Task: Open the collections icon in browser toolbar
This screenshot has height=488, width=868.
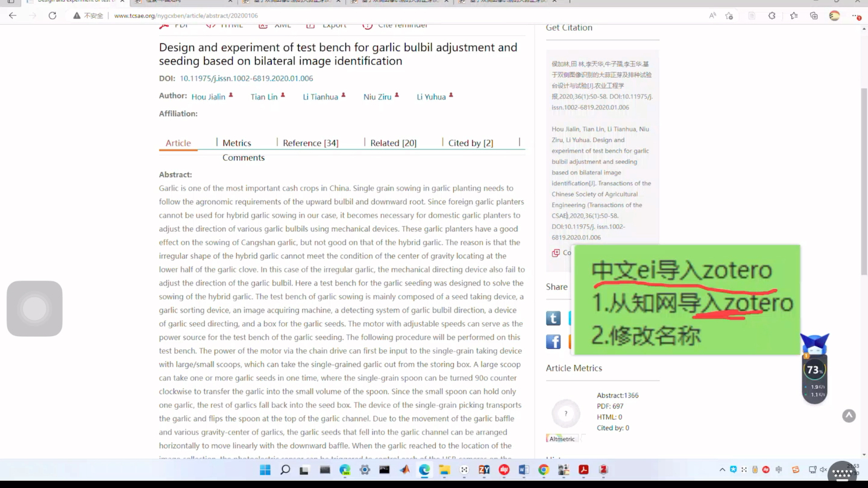Action: click(814, 16)
